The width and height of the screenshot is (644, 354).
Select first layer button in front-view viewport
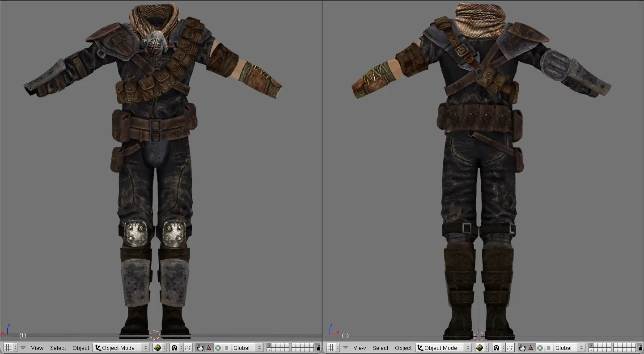[x=269, y=346]
